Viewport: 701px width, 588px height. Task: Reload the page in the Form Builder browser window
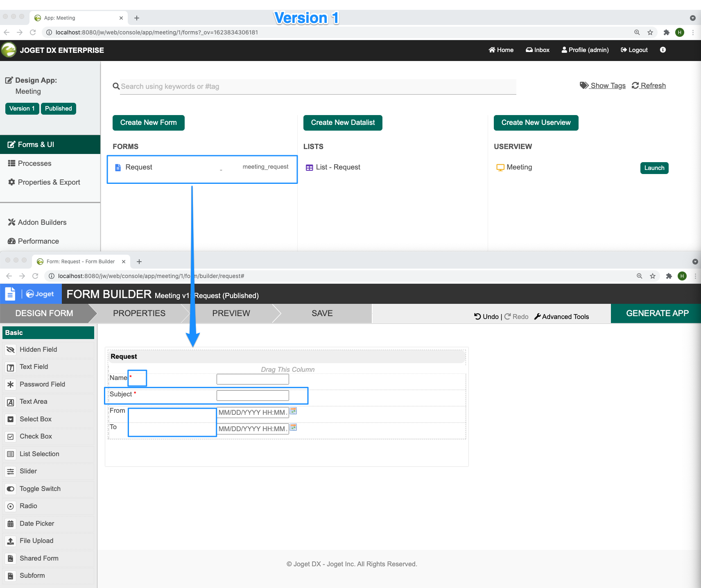tap(36, 276)
